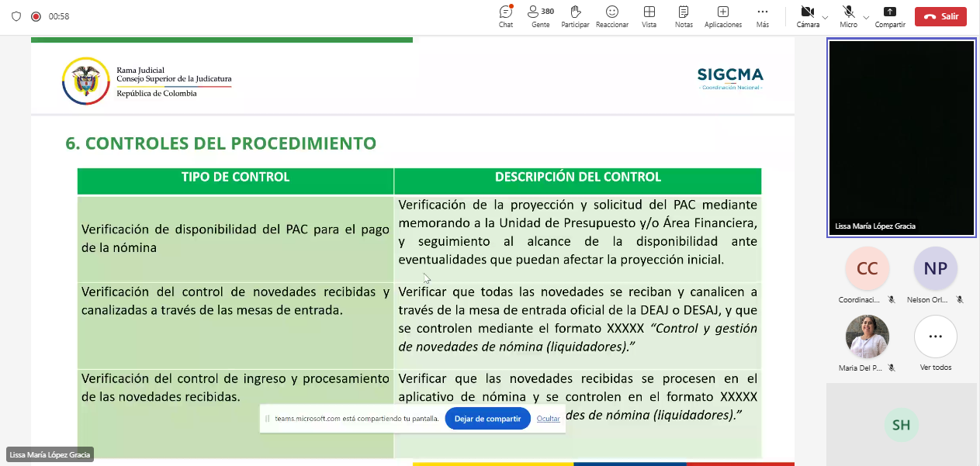
Task: Stop sharing via Dejar de compartir
Action: point(487,419)
